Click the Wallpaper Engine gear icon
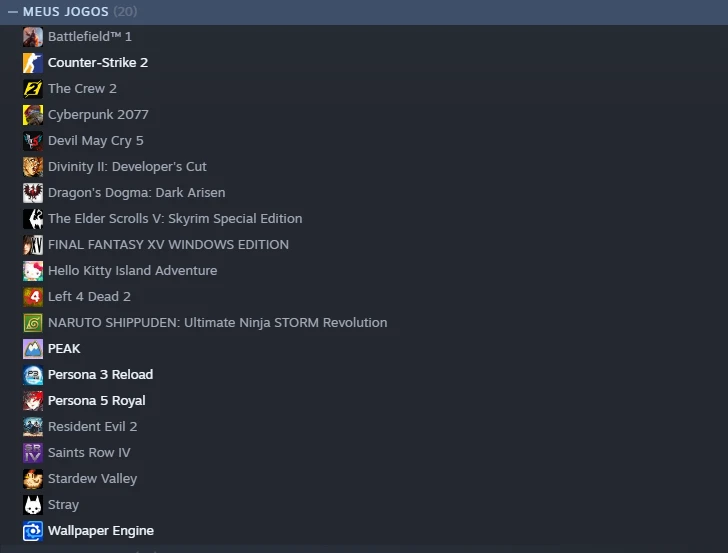728x553 pixels. (33, 531)
